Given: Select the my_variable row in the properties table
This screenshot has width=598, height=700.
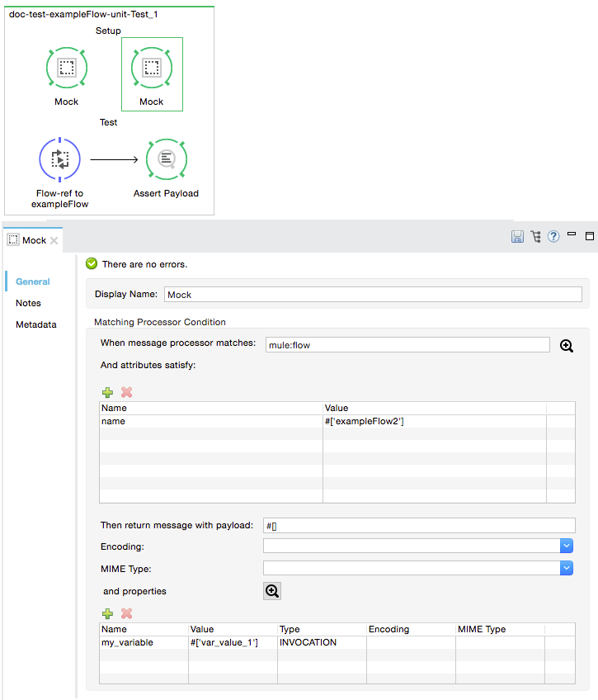Looking at the screenshot, I should point(127,642).
